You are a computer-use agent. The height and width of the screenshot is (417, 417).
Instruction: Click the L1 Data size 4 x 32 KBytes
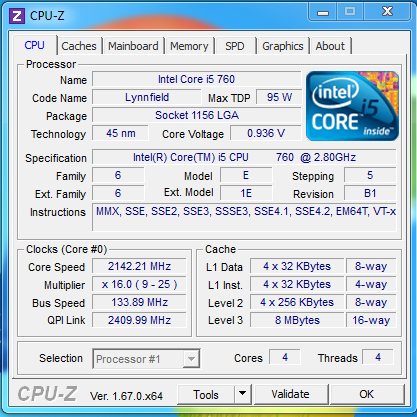[297, 266]
